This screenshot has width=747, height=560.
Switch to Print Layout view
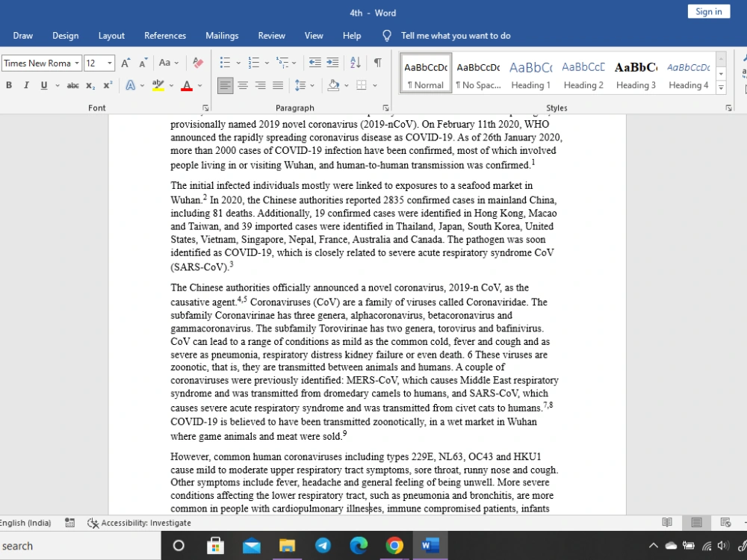[x=696, y=523]
